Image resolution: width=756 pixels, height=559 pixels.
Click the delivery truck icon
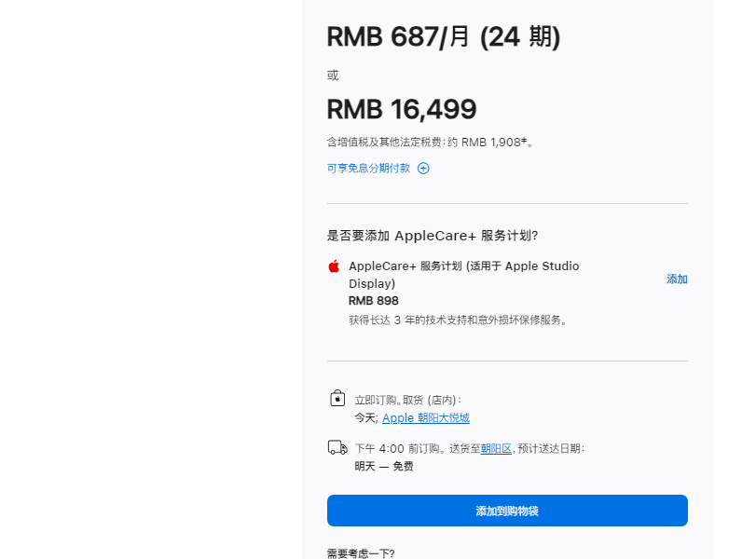337,448
